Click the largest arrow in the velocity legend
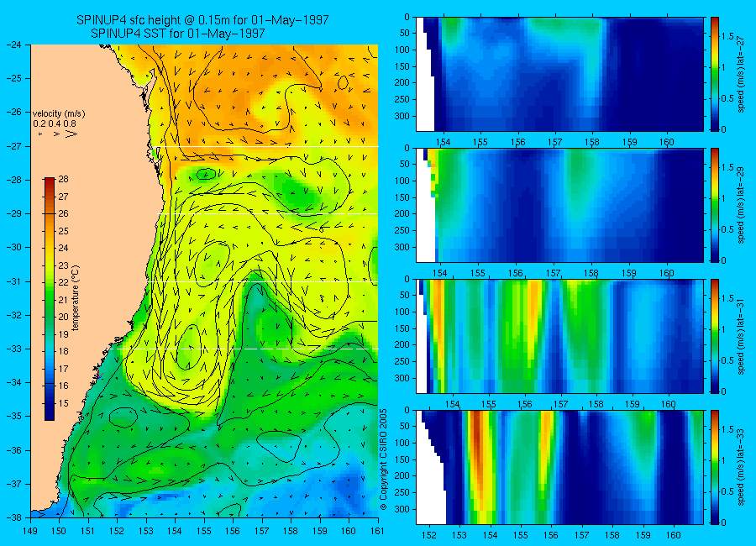 pyautogui.click(x=71, y=134)
